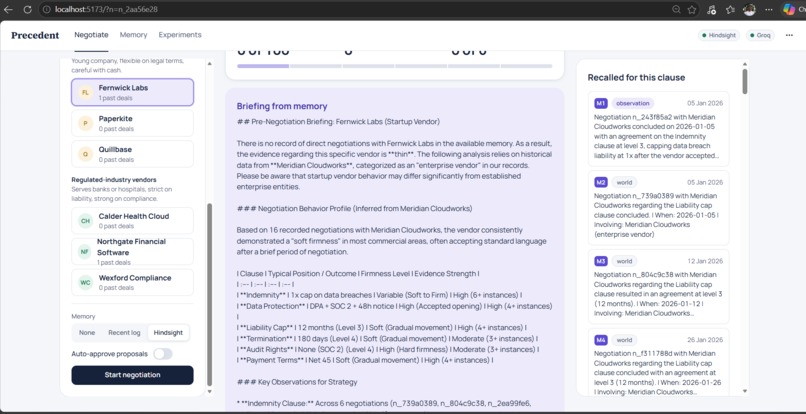Click the FL avatar for Fernwick Labs
This screenshot has height=414, width=806.
point(85,93)
